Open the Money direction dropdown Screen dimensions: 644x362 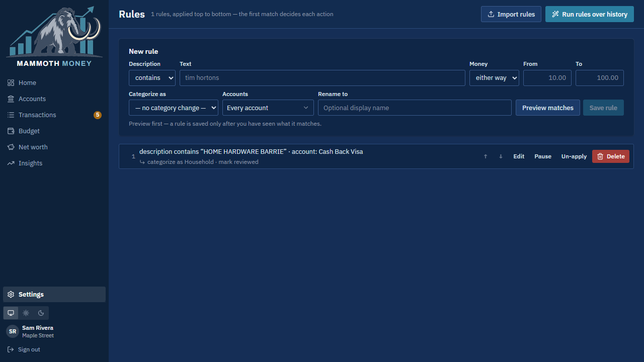(494, 78)
